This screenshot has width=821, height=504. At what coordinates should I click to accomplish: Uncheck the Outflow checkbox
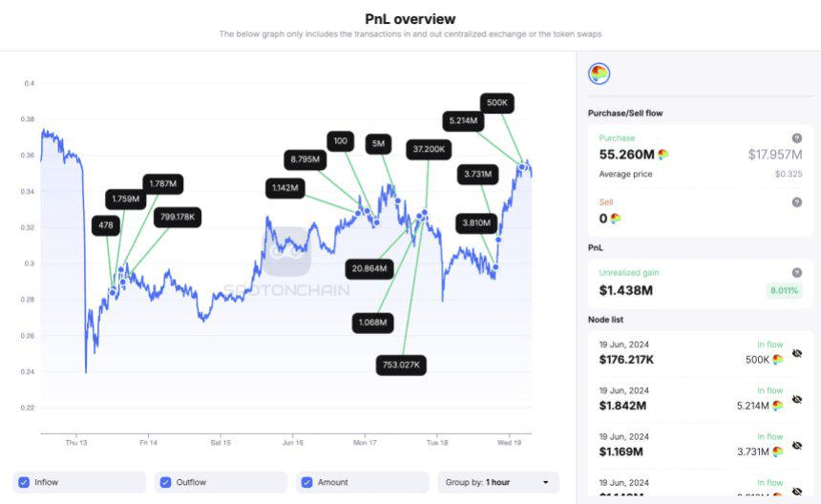(165, 482)
